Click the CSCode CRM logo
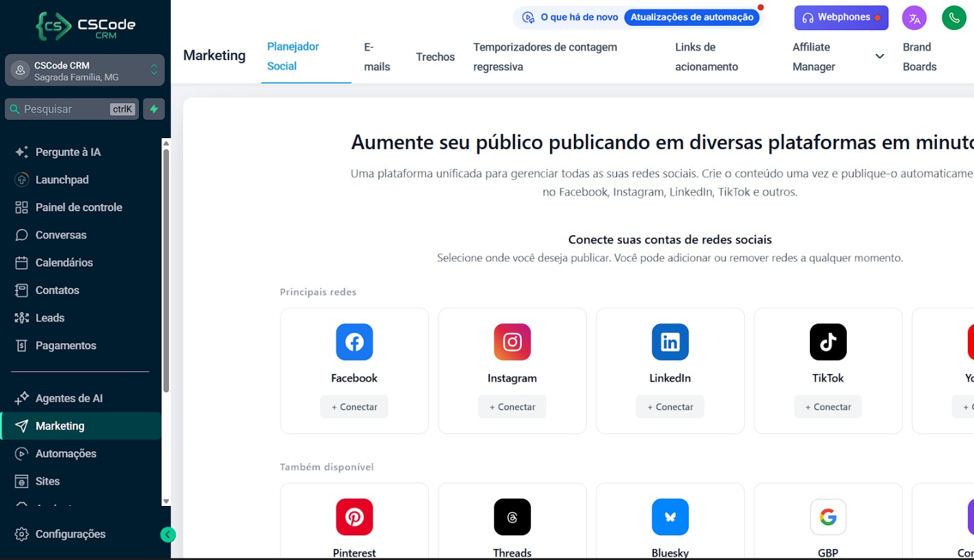The image size is (974, 560). pos(85,25)
